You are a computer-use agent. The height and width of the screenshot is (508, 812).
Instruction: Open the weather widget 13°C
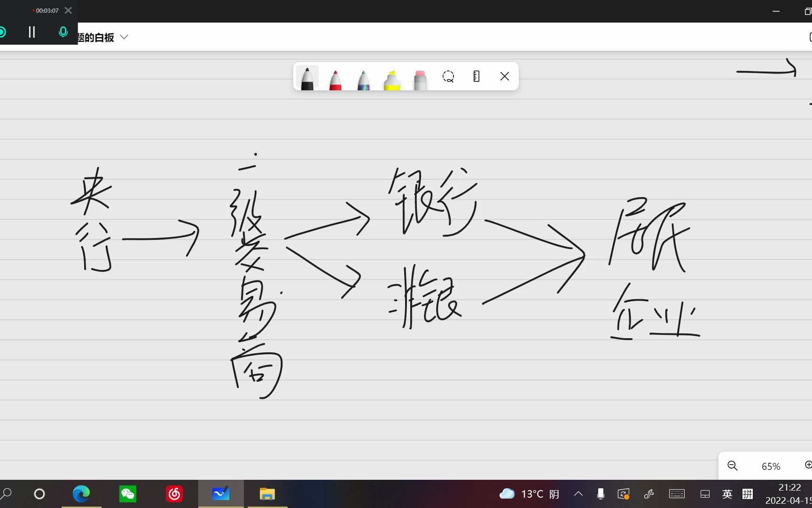(x=529, y=494)
